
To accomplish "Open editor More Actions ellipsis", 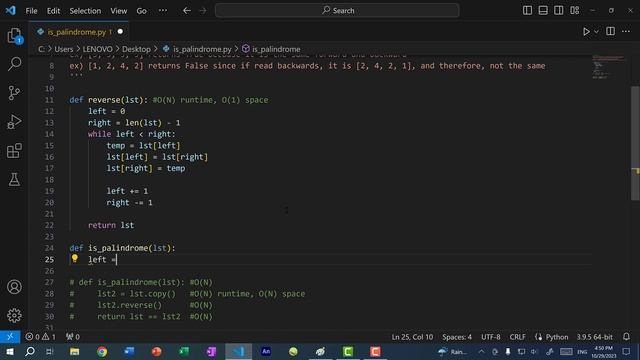I will (626, 31).
